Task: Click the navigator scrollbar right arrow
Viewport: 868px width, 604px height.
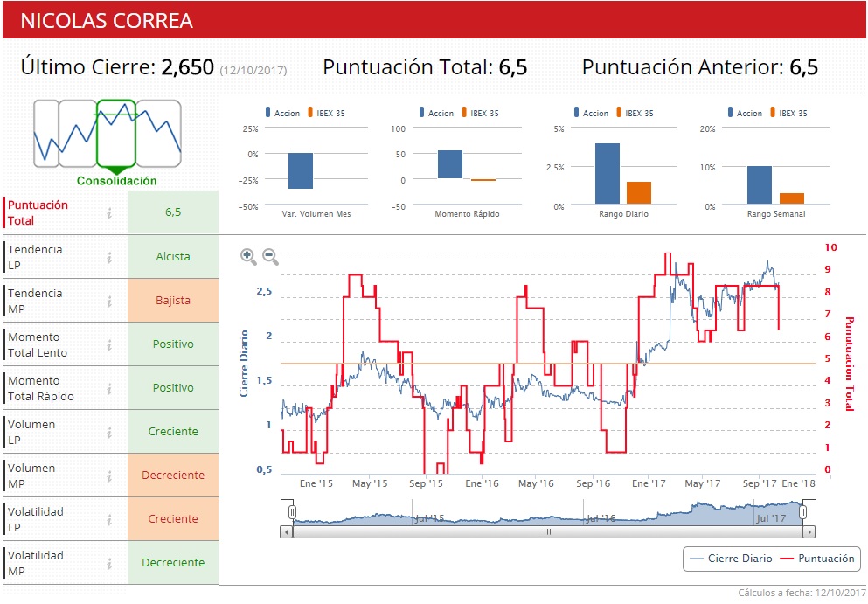Action: click(809, 532)
